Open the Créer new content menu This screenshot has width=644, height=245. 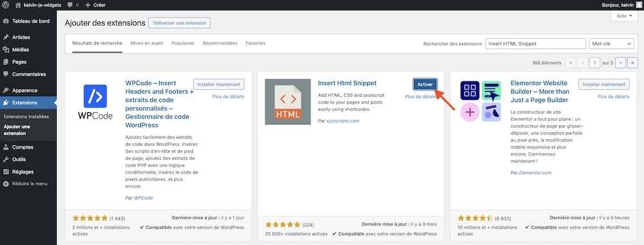pos(95,5)
